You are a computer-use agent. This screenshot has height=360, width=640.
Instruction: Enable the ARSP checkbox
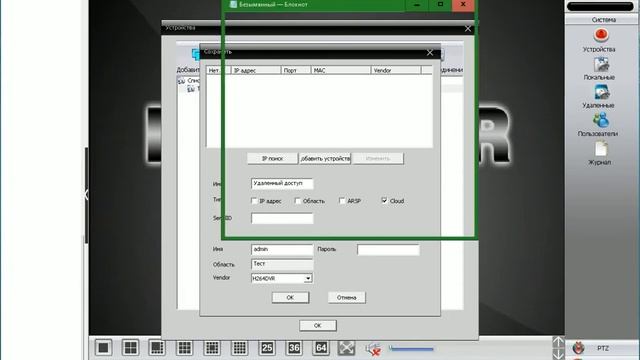342,201
